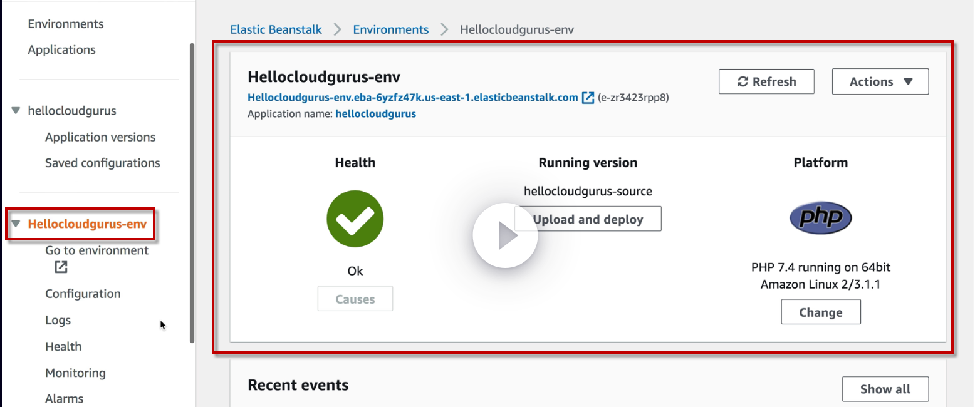Click the PHP 7.4 platform description text
The height and width of the screenshot is (407, 980).
(821, 276)
